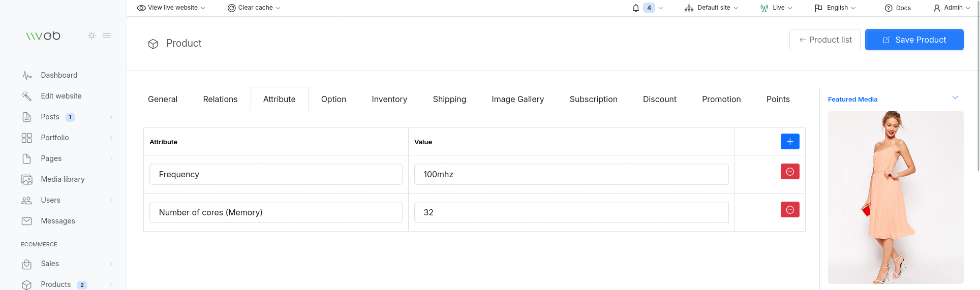Screen dimensions: 980x290
Task: Collapse the sidebar with hamburger icon
Action: 107,36
